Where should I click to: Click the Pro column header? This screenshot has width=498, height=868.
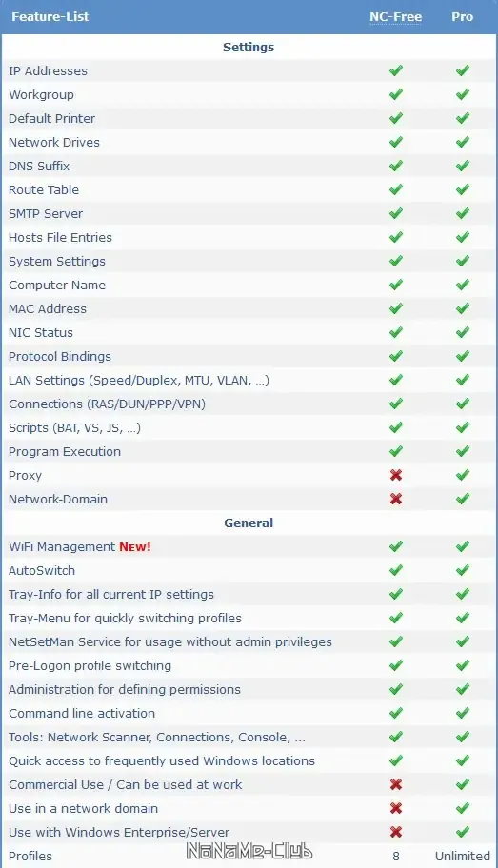coord(462,16)
